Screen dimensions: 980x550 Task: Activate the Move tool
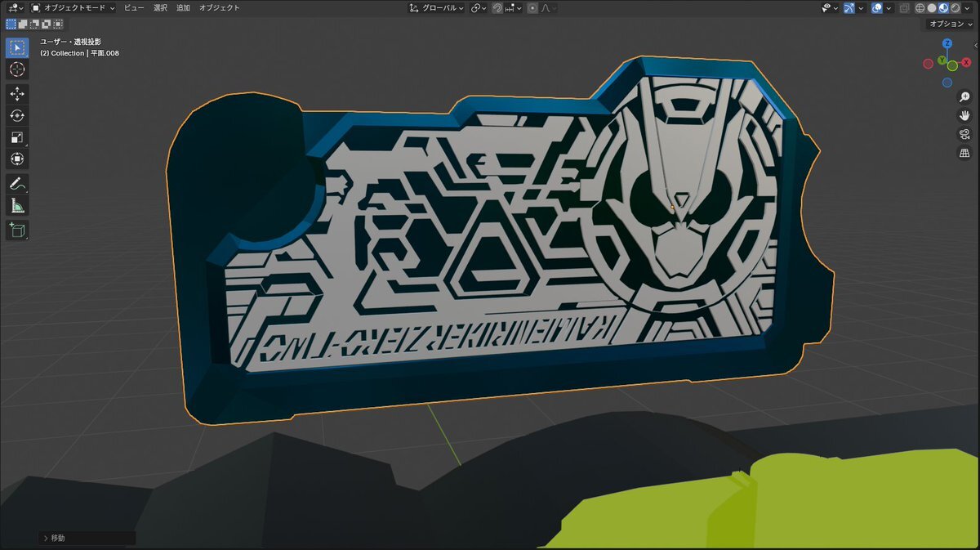point(17,94)
